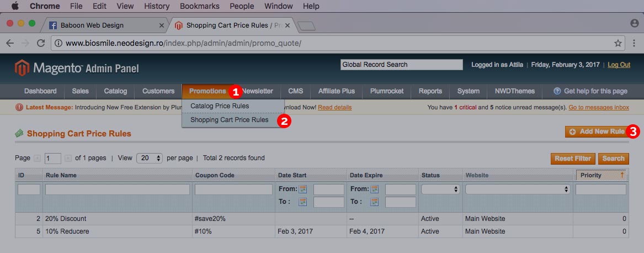Click Get help for this page
This screenshot has height=253, width=644.
595,91
